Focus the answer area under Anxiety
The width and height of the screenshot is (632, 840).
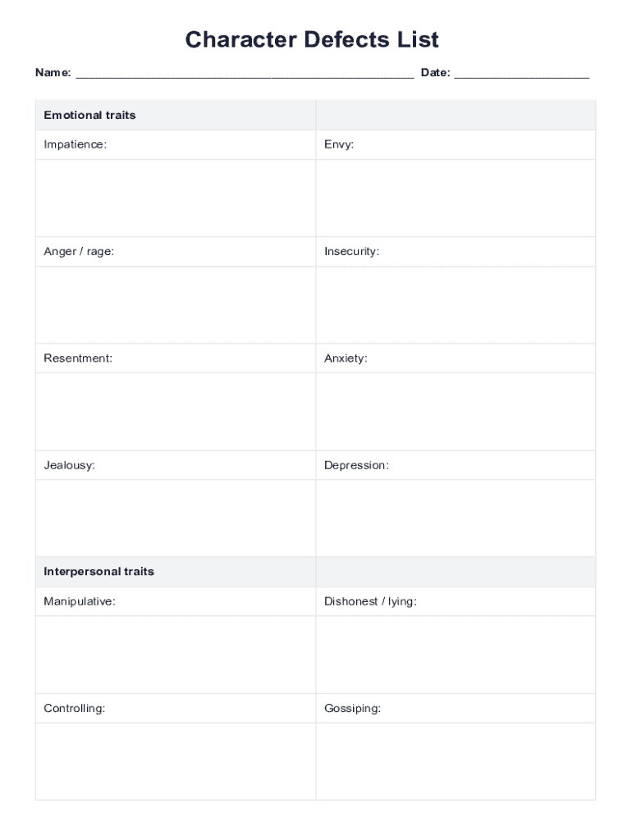tap(456, 411)
